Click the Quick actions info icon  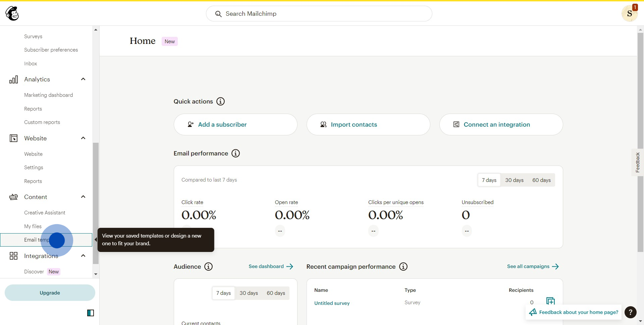coord(220,102)
